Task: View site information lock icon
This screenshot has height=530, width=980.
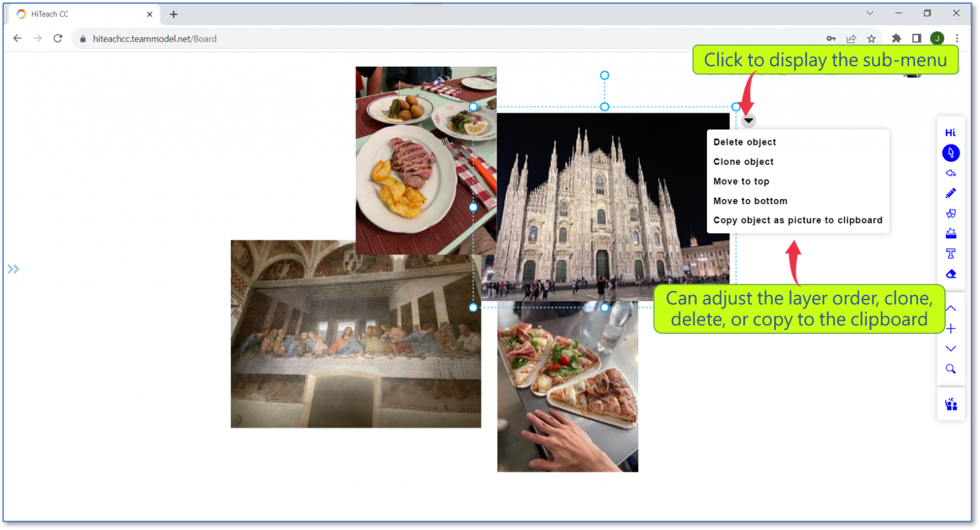Action: coord(83,39)
